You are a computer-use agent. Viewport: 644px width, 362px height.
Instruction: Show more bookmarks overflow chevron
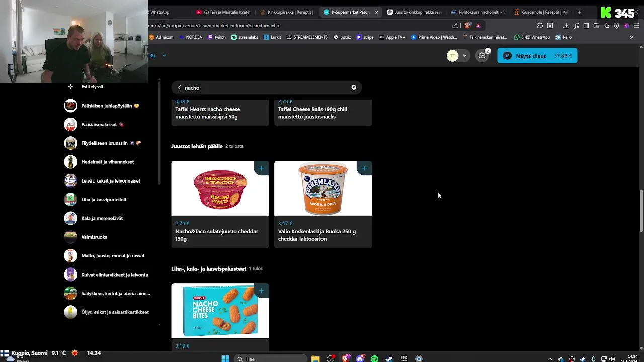tap(632, 37)
